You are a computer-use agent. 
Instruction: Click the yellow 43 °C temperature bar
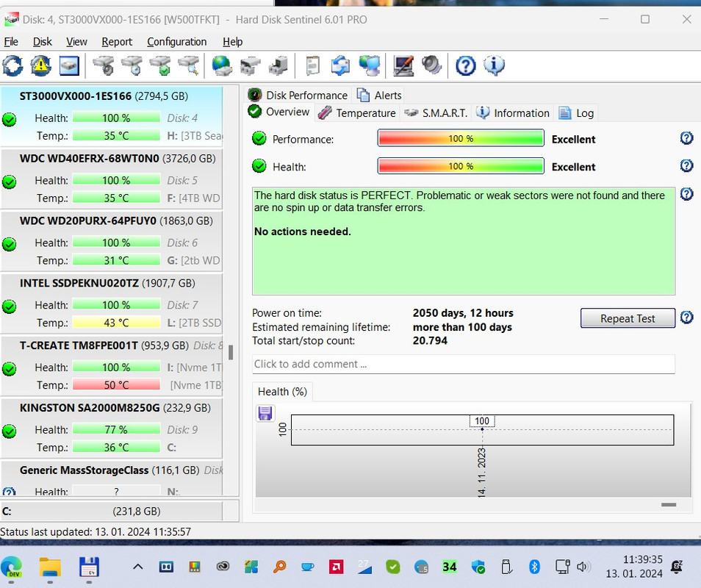pyautogui.click(x=116, y=323)
